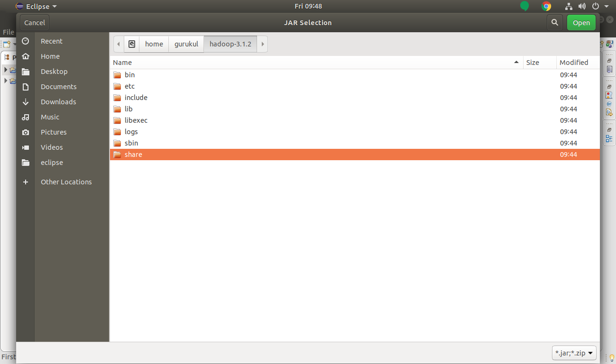Open the system menu arrow in the top panel

607,7
